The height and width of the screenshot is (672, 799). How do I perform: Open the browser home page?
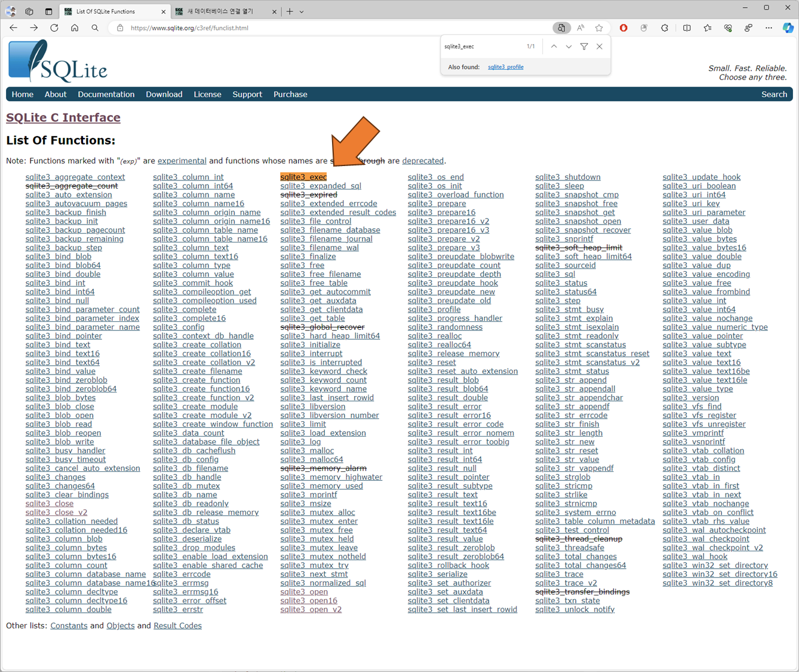pos(75,28)
